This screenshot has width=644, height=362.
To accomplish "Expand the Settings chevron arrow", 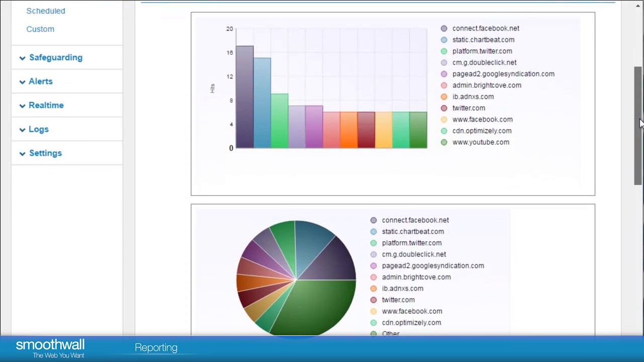I will pos(22,153).
